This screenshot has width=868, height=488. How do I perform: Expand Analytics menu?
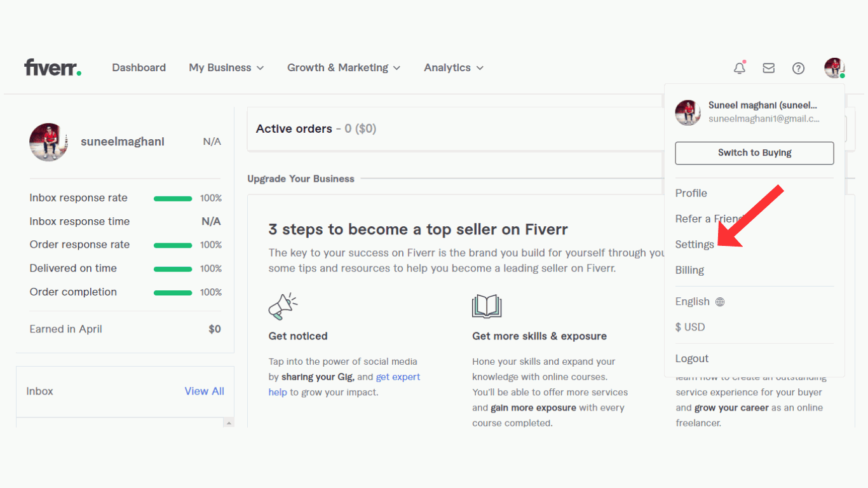454,67
